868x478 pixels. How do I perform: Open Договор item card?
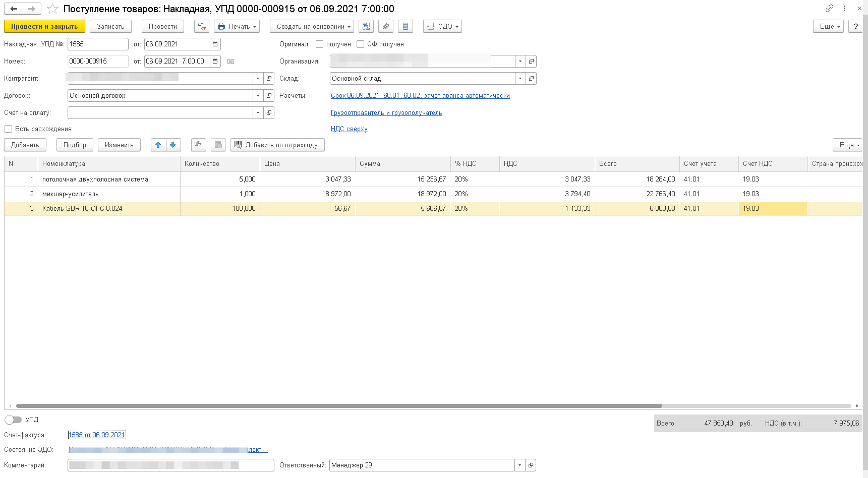pyautogui.click(x=269, y=96)
